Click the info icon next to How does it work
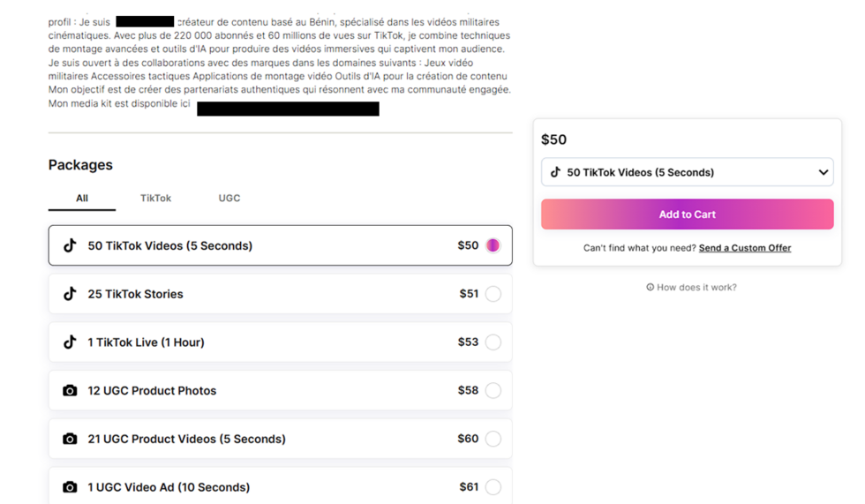This screenshot has height=504, width=865. pos(651,287)
